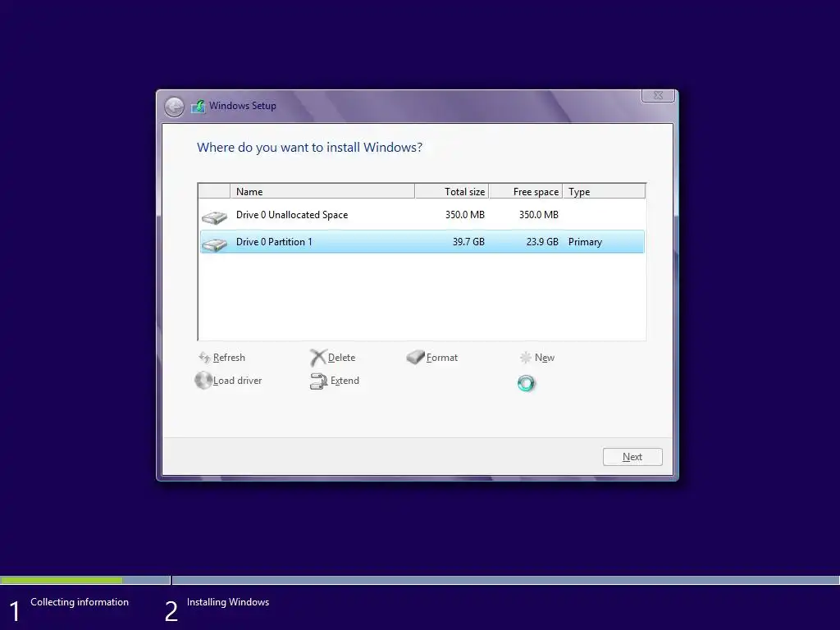This screenshot has height=630, width=840.
Task: Create a New partition
Action: pos(545,358)
